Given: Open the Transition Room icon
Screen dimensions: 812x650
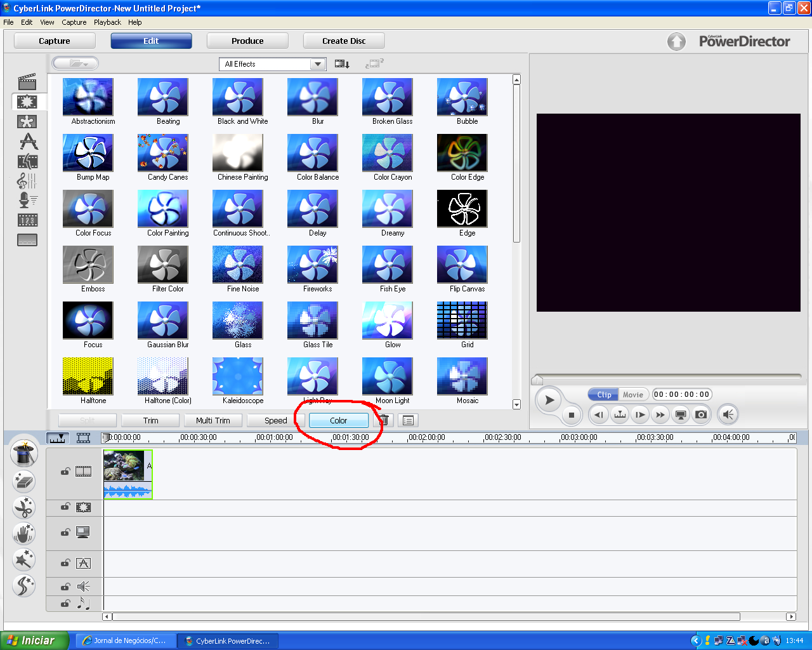Looking at the screenshot, I should 27,161.
